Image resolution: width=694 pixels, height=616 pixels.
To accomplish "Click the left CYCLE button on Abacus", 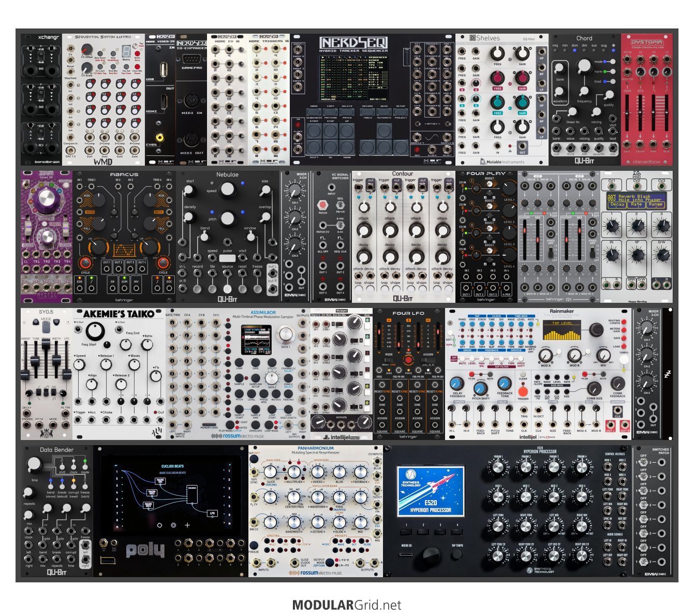I will tap(85, 263).
